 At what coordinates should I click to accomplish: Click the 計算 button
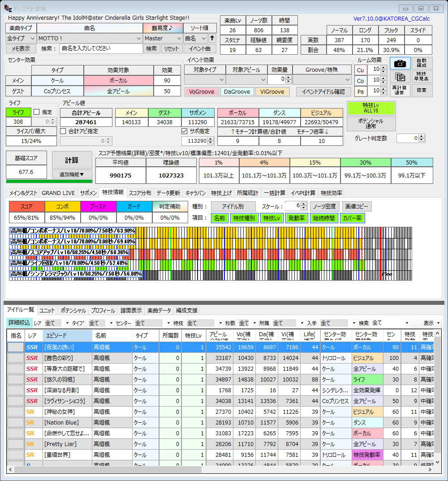(72, 160)
